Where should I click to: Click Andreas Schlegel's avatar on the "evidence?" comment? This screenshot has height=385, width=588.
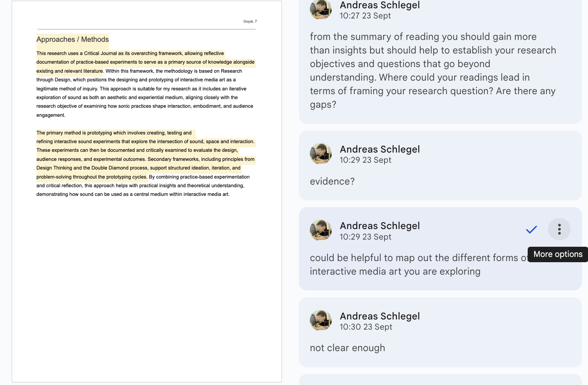321,153
